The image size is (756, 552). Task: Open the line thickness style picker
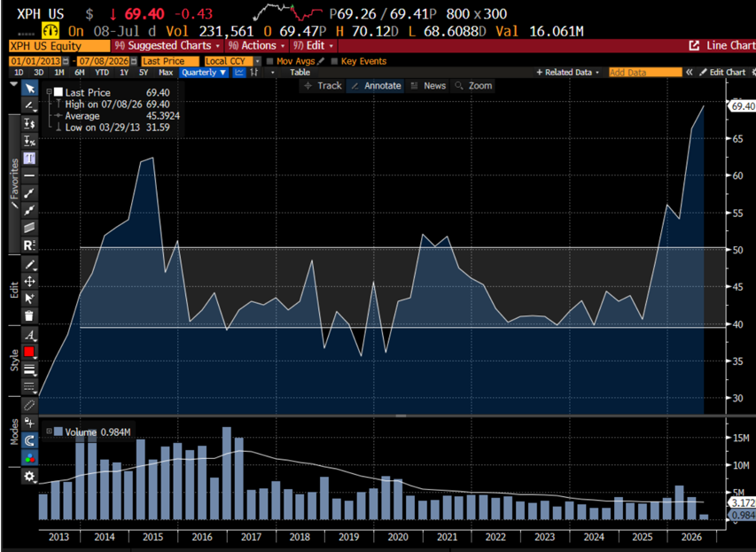[29, 369]
